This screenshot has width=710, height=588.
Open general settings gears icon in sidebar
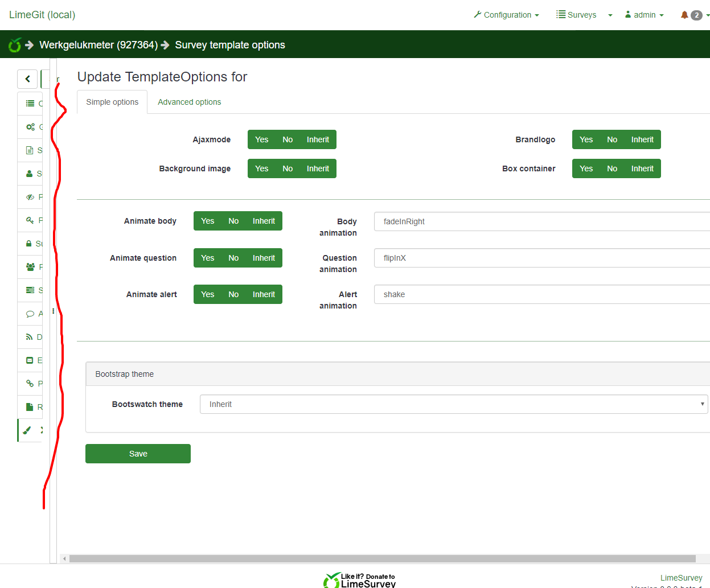(30, 127)
